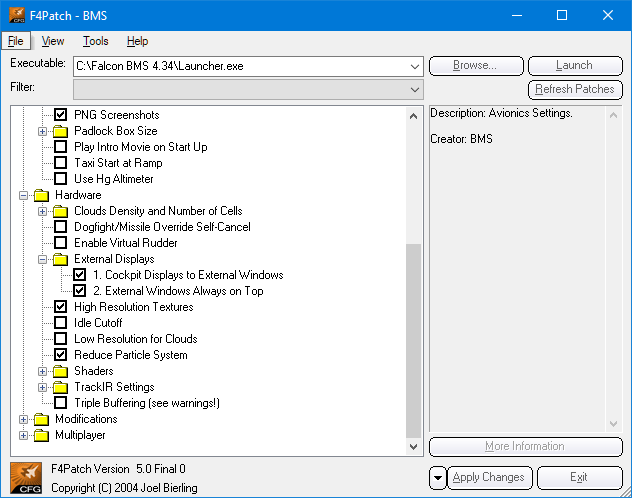Screen dimensions: 632x498
Task: Expand the Shaders node
Action: click(42, 371)
